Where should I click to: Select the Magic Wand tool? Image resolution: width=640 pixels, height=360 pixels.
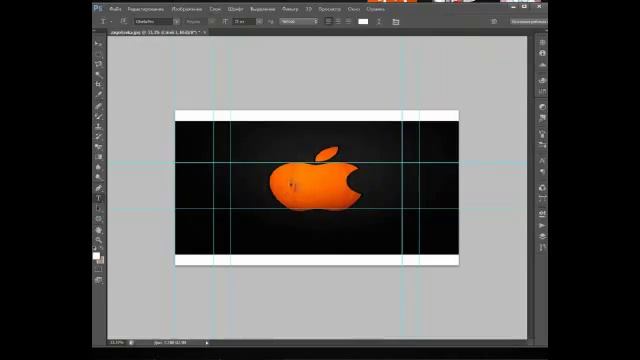click(x=98, y=74)
